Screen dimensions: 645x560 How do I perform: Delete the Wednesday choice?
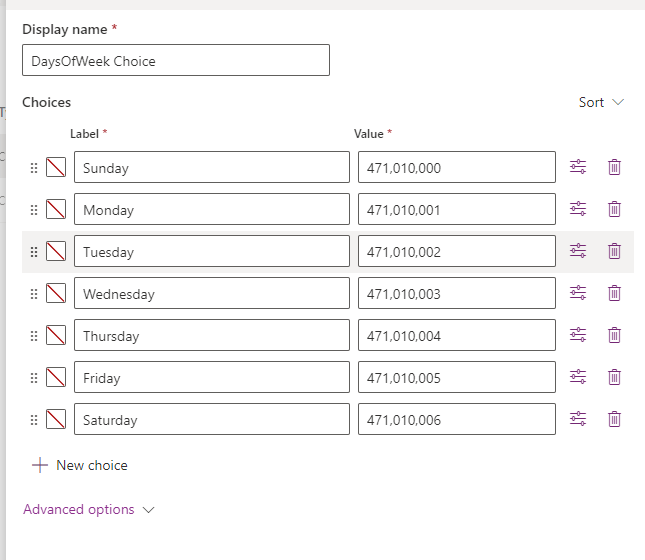pyautogui.click(x=614, y=293)
